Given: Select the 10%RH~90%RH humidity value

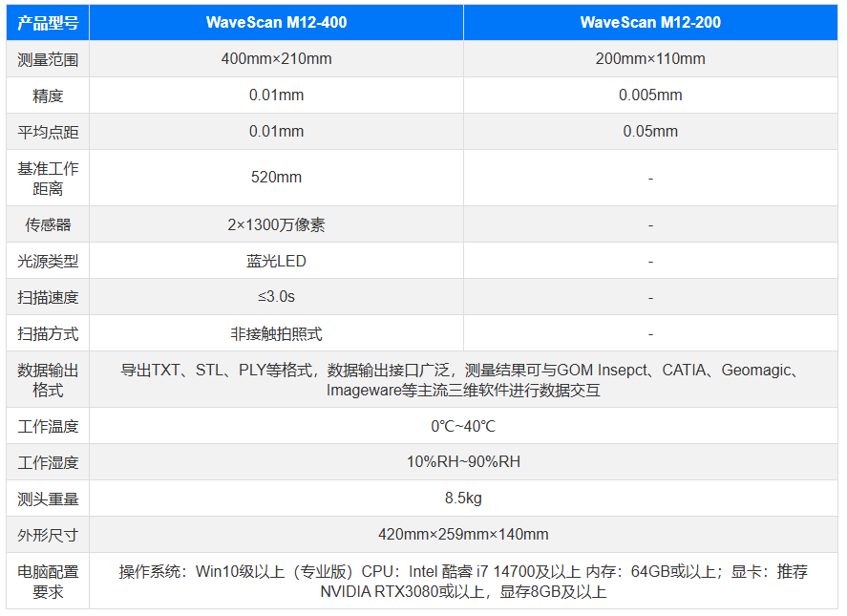Looking at the screenshot, I should click(x=463, y=462).
